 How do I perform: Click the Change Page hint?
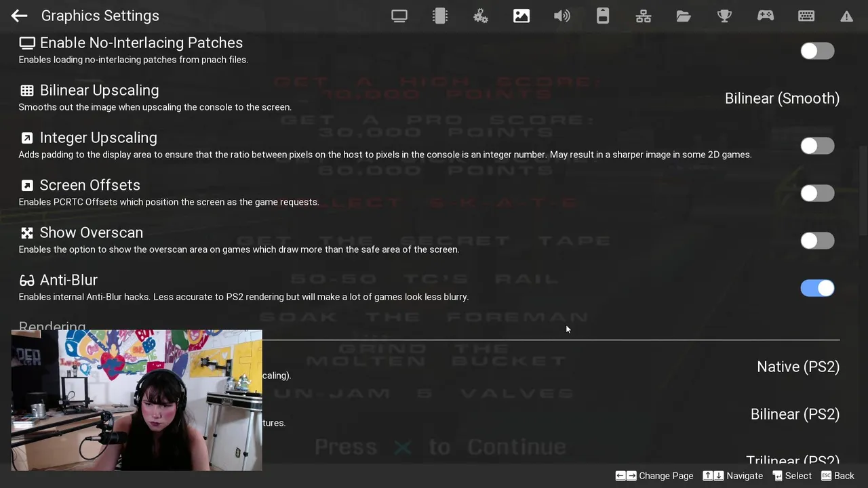(x=654, y=476)
